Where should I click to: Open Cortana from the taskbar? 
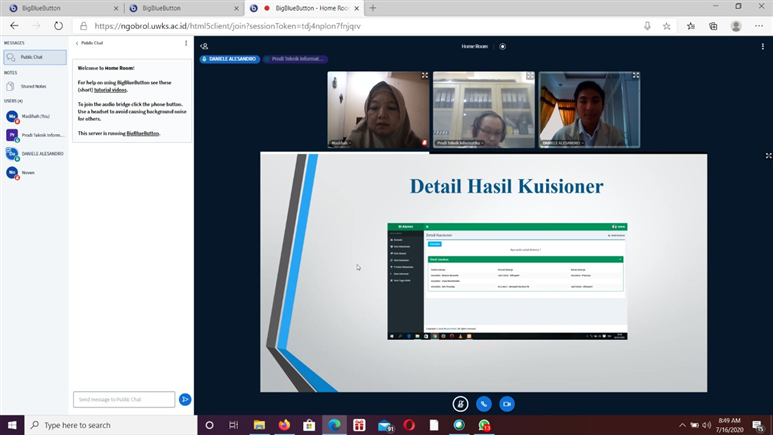210,425
